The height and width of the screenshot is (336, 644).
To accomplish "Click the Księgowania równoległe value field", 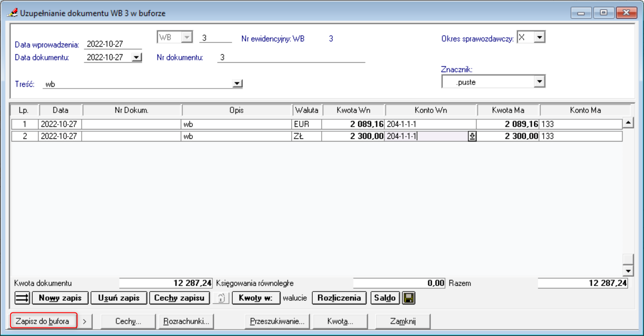I will point(399,283).
